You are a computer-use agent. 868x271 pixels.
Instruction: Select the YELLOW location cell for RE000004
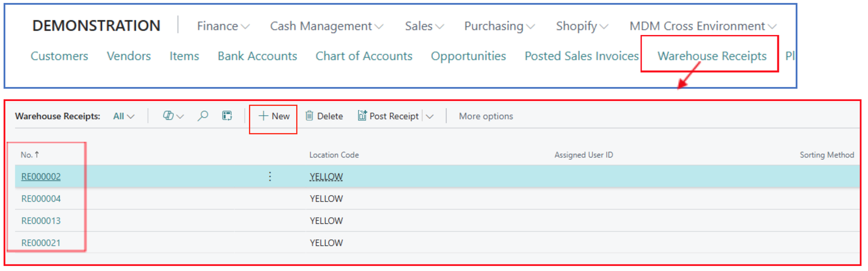[326, 199]
